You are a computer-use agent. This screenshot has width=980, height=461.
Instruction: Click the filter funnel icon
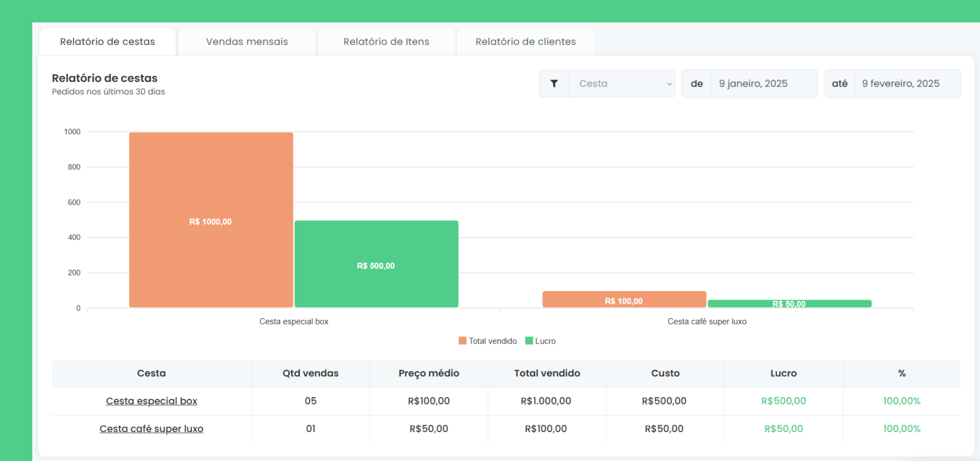[x=554, y=84]
